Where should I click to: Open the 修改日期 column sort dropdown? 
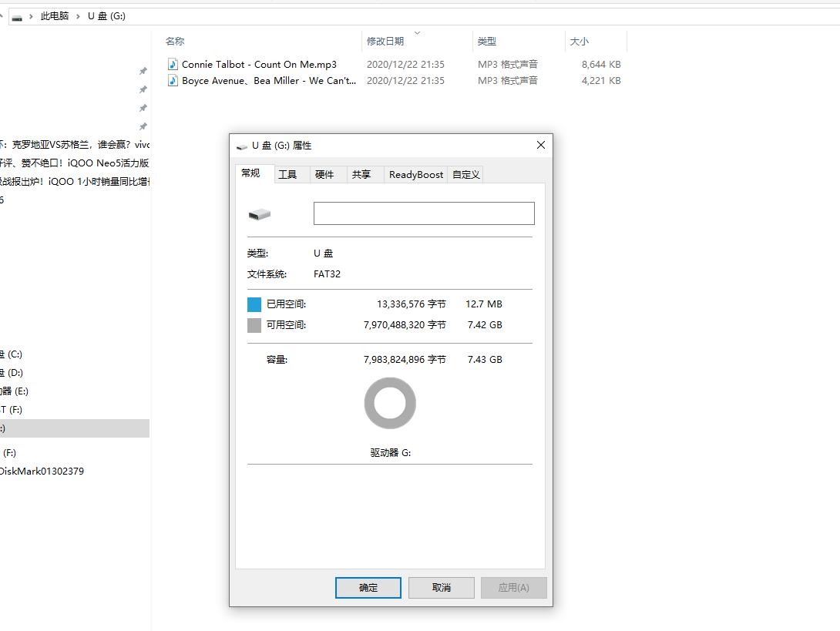pyautogui.click(x=415, y=32)
